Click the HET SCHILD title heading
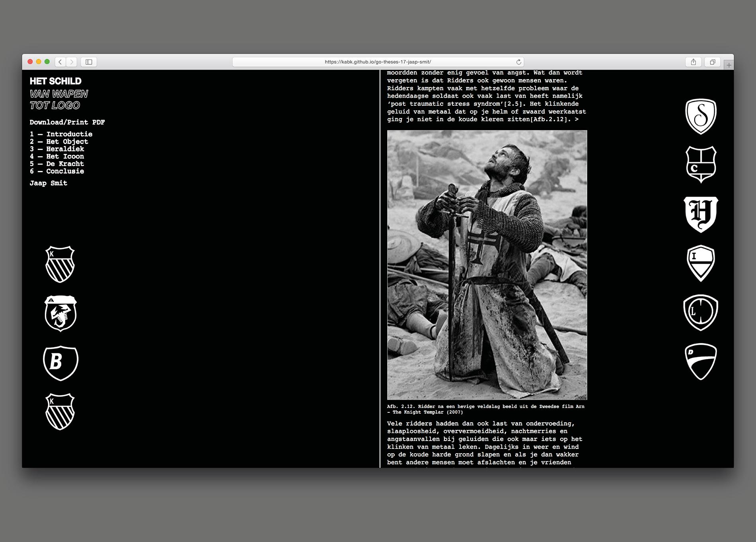This screenshot has height=542, width=756. click(55, 81)
